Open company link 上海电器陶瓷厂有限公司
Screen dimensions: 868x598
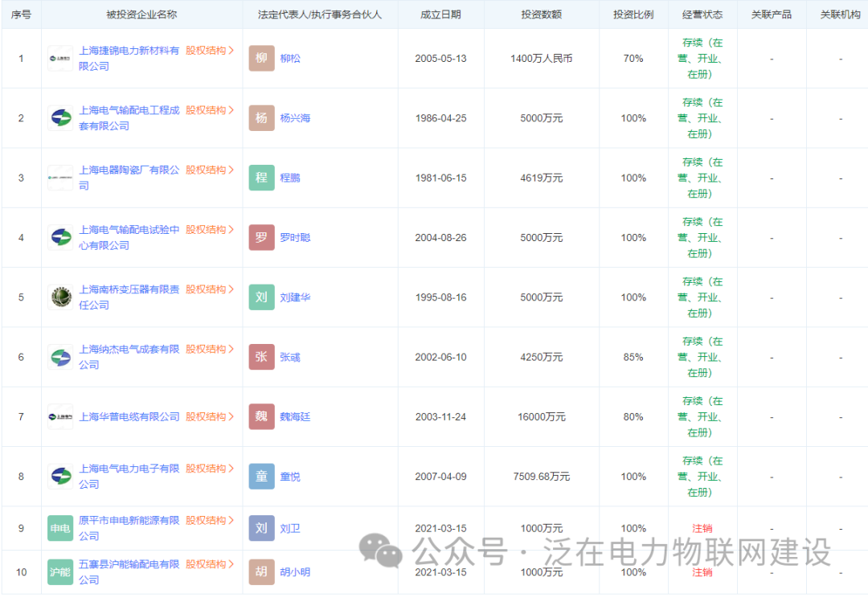pyautogui.click(x=129, y=178)
